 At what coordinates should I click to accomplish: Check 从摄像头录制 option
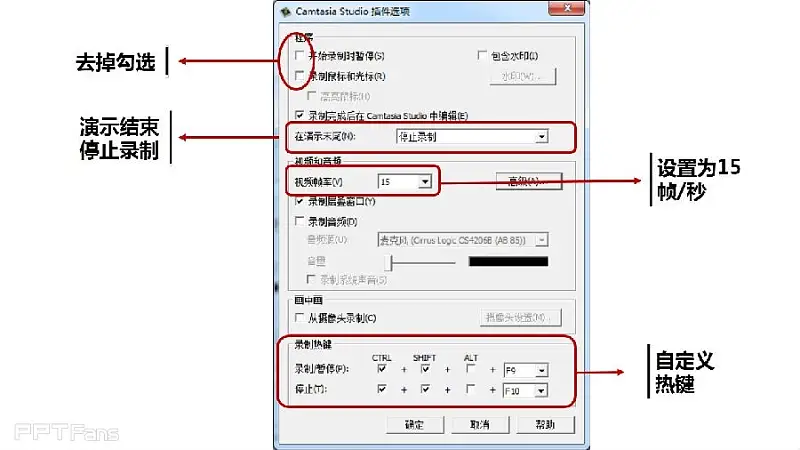tap(299, 317)
